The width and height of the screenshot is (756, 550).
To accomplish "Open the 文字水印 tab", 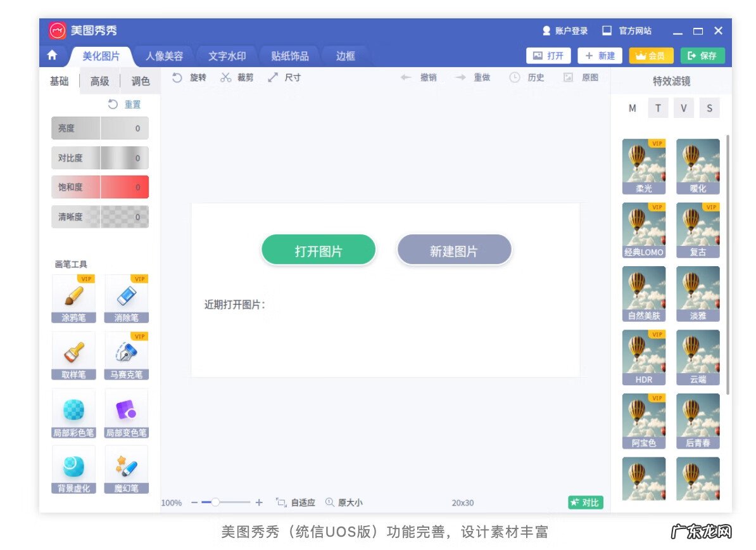I will 226,56.
